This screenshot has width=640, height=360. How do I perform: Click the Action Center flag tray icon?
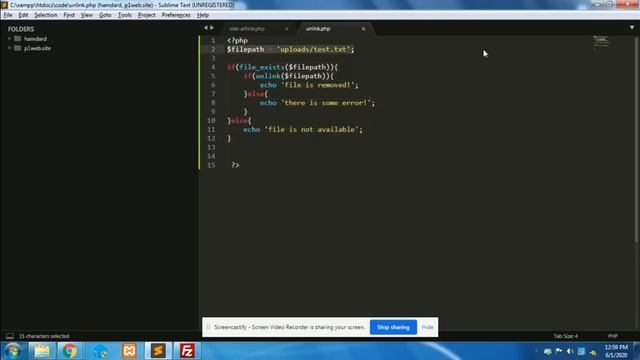[x=559, y=351]
